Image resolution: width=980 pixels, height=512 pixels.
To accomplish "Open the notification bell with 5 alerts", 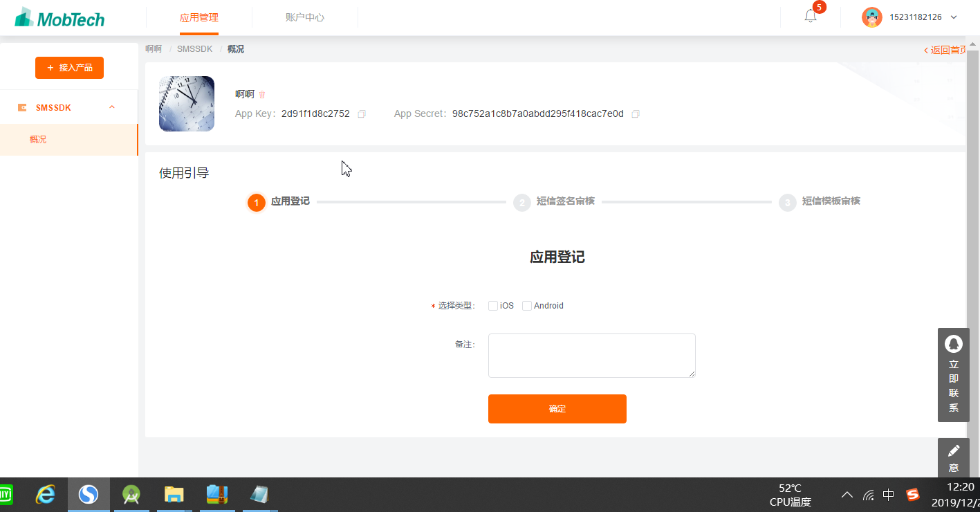I will [x=810, y=15].
